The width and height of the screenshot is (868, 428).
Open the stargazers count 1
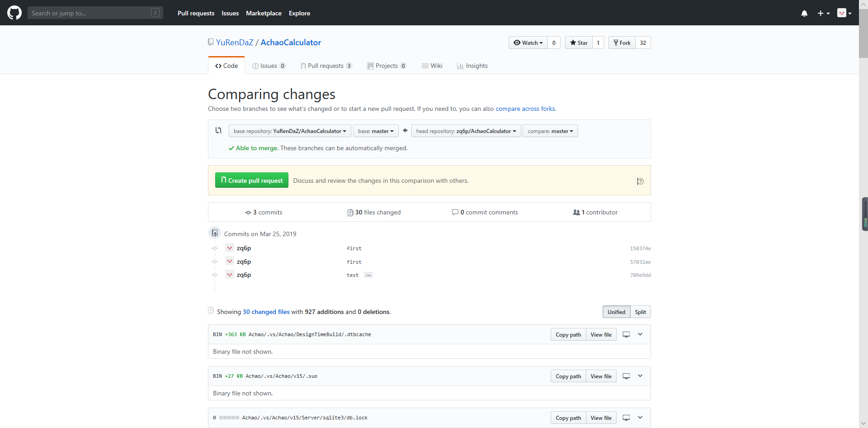(598, 43)
